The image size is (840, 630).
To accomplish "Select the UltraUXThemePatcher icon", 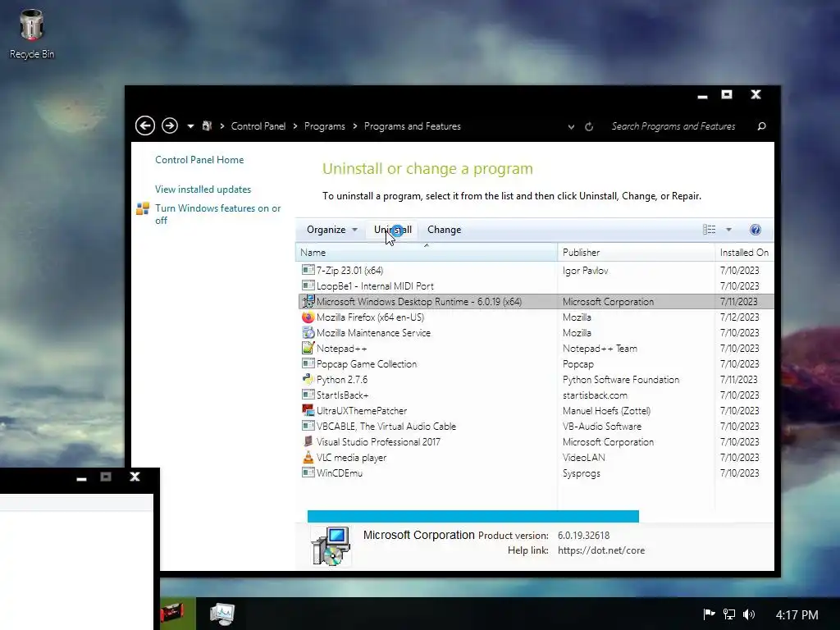I will (x=308, y=410).
